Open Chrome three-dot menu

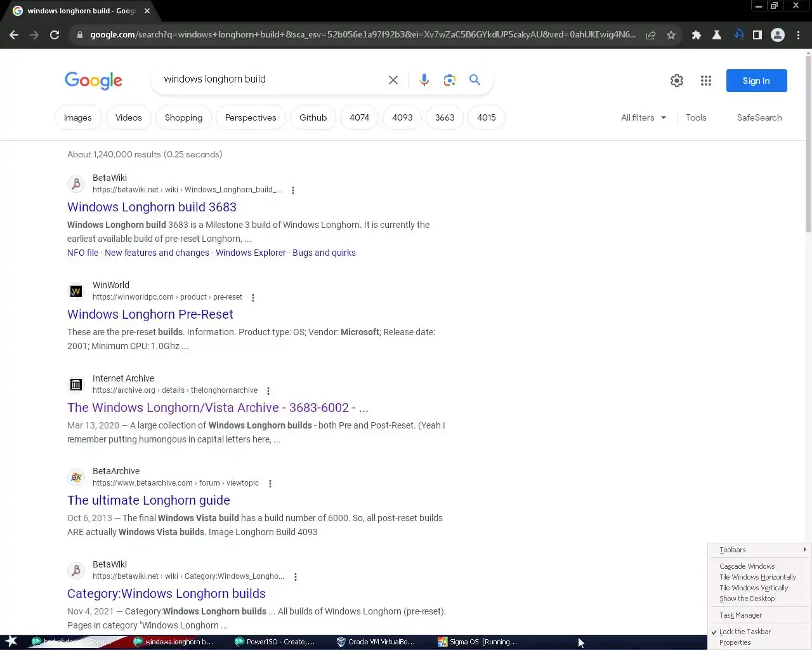(798, 35)
